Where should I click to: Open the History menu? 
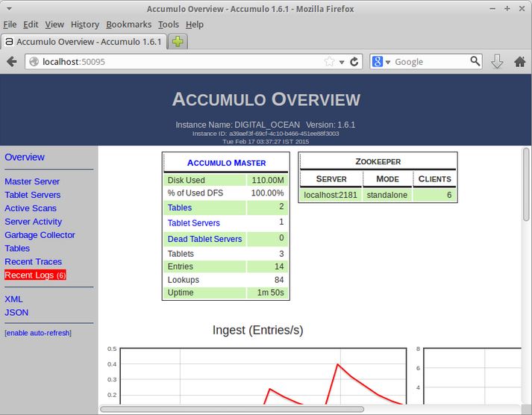(85, 25)
